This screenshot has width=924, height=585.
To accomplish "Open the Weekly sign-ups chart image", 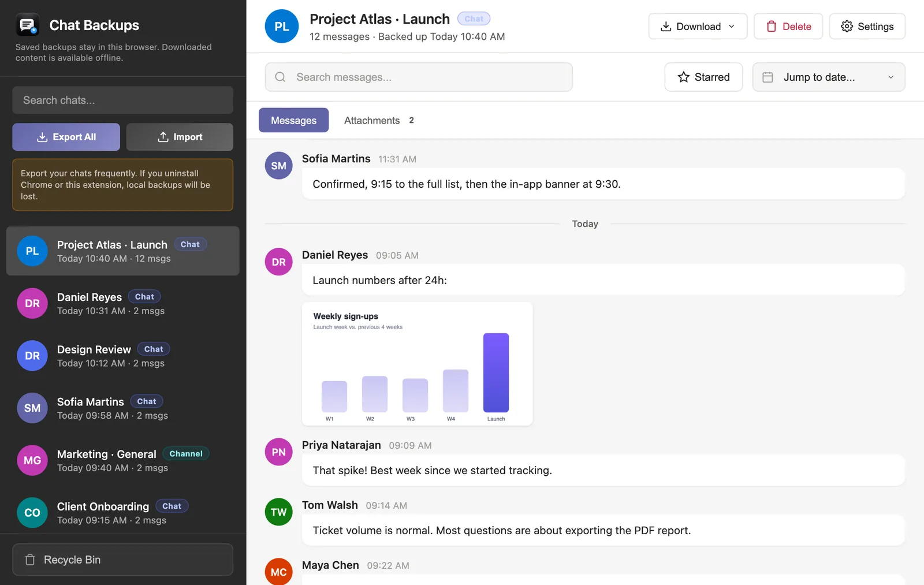I will 417,364.
